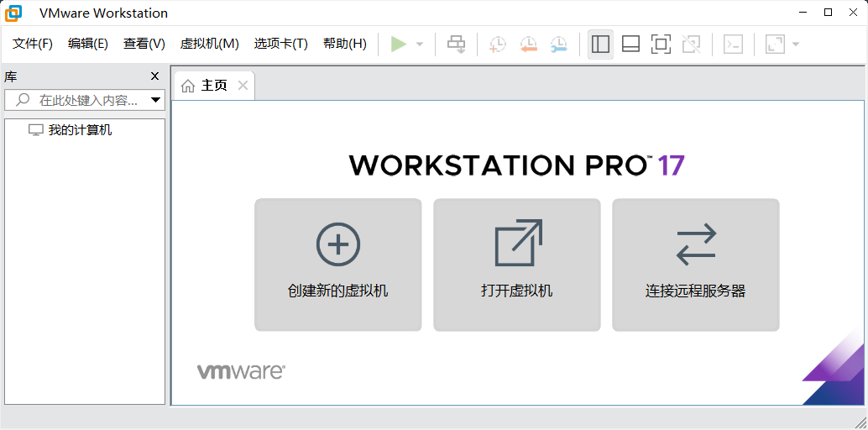The height and width of the screenshot is (430, 868).
Task: Toggle the library sidebar view icon
Action: tap(600, 45)
